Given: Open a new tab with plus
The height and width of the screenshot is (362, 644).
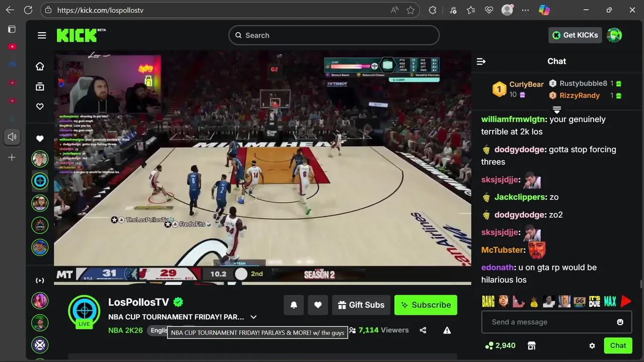Looking at the screenshot, I should (12, 157).
